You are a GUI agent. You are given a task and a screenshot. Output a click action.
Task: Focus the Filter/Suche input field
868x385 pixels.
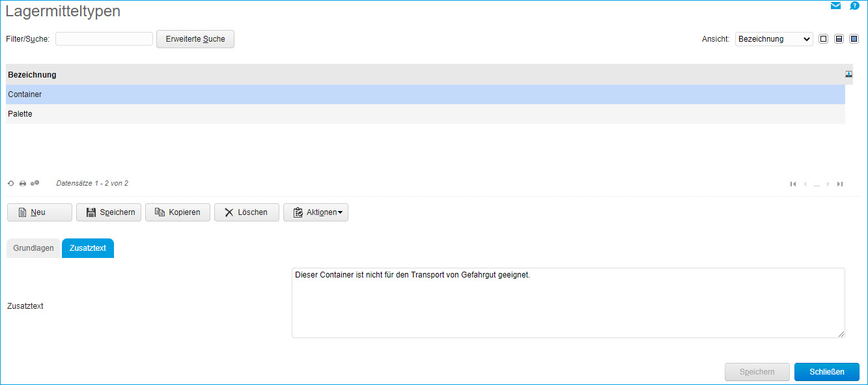tap(104, 39)
